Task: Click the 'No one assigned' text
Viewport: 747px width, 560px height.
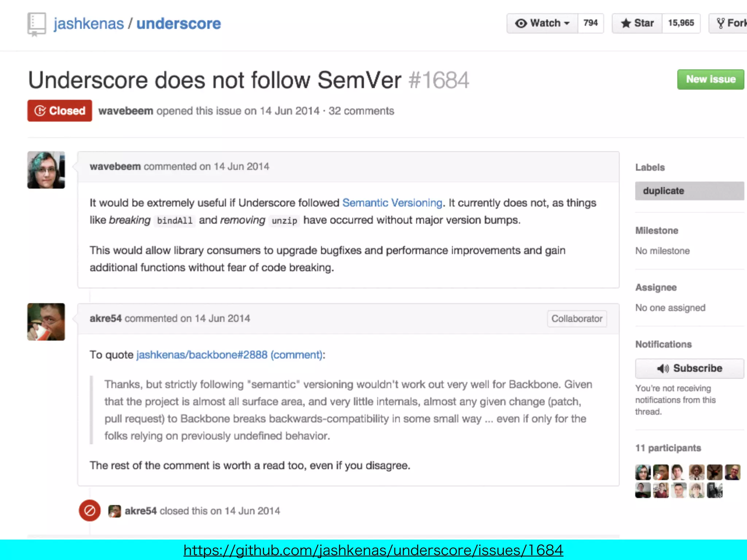Action: pos(670,308)
